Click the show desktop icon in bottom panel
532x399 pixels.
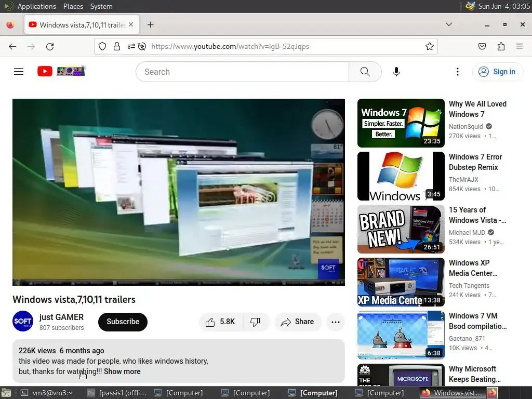click(x=6, y=393)
